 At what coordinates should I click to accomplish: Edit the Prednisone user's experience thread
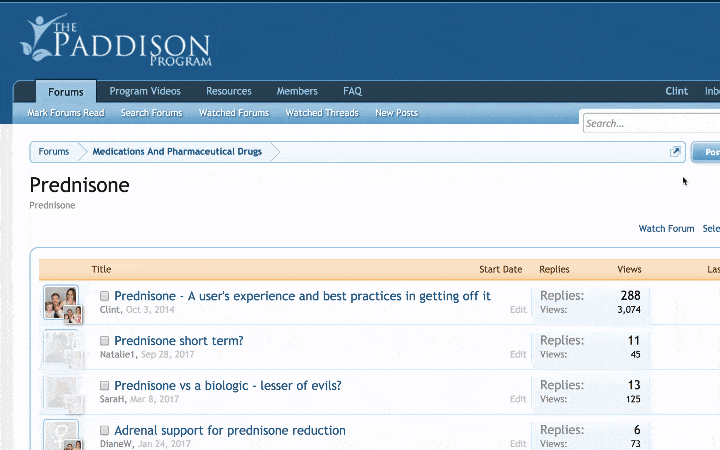click(x=518, y=310)
